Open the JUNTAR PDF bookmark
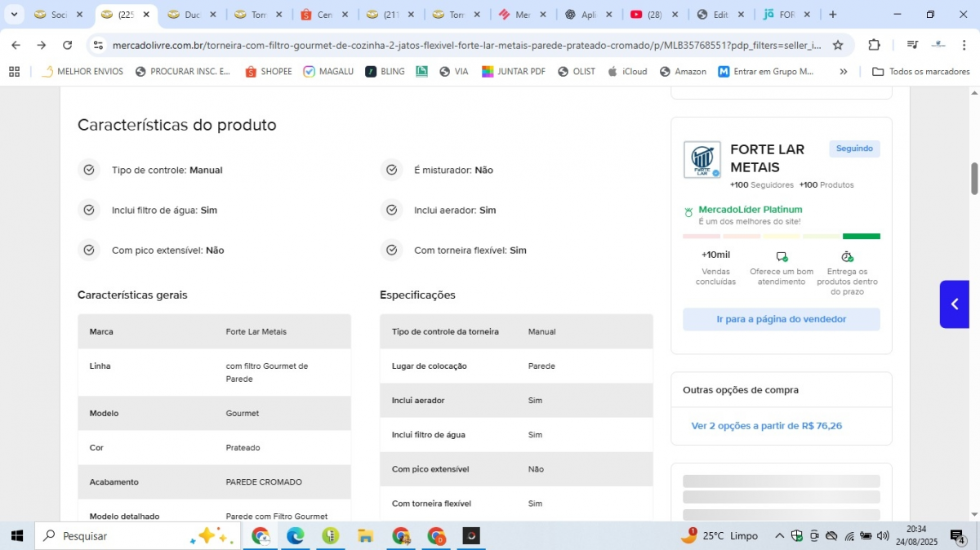Screen dimensions: 980x550 click(513, 72)
